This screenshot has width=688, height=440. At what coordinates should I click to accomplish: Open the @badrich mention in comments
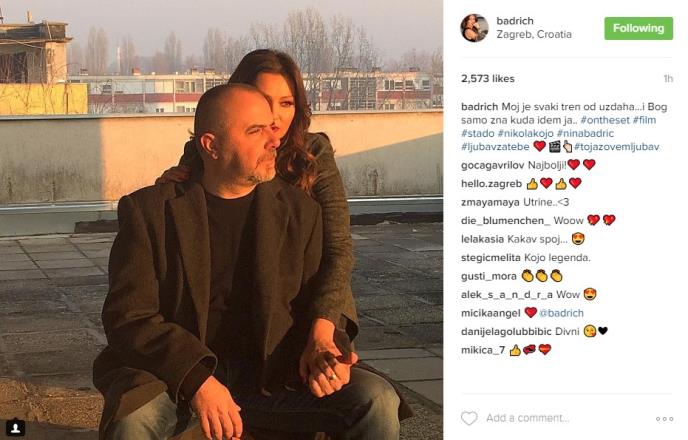(x=561, y=313)
